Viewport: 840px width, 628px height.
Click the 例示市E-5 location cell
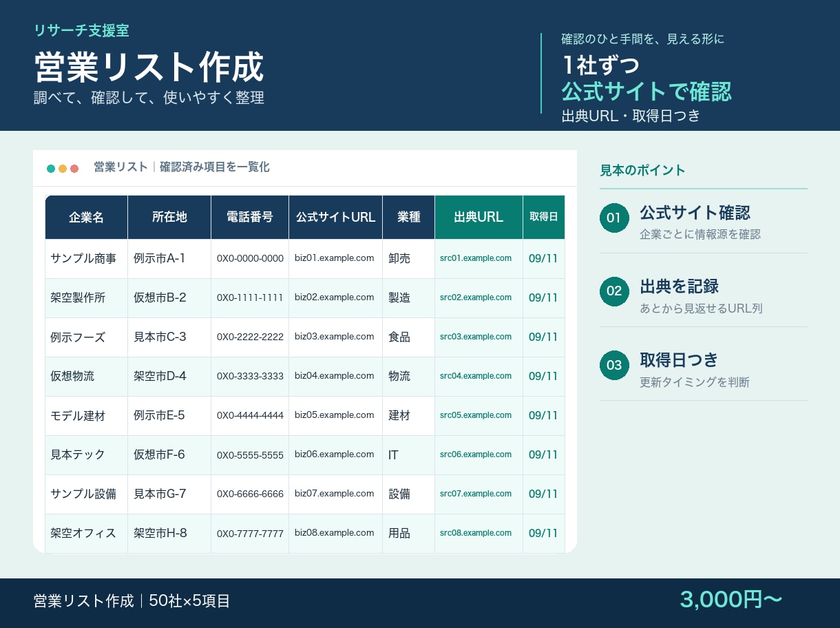pos(169,416)
